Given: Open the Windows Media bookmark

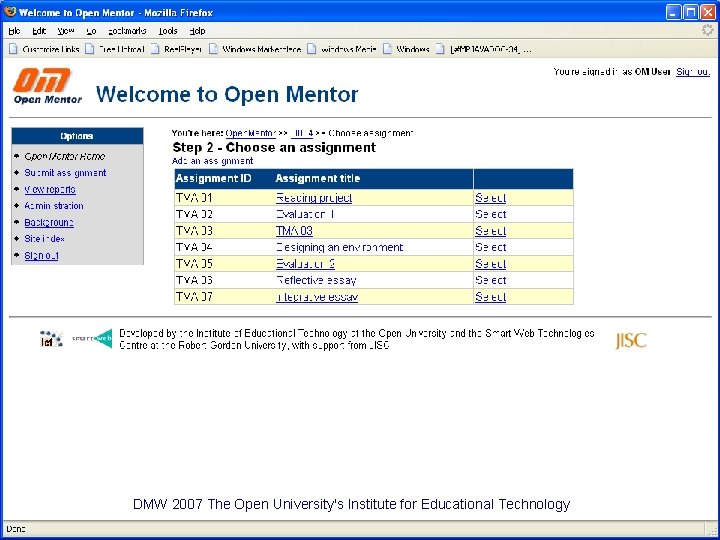Looking at the screenshot, I should 342,49.
